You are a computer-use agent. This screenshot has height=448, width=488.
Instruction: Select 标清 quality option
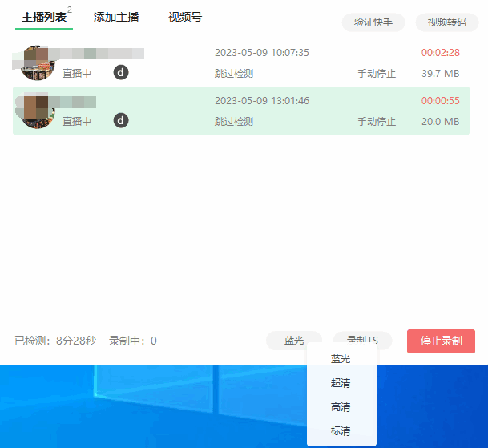[341, 431]
